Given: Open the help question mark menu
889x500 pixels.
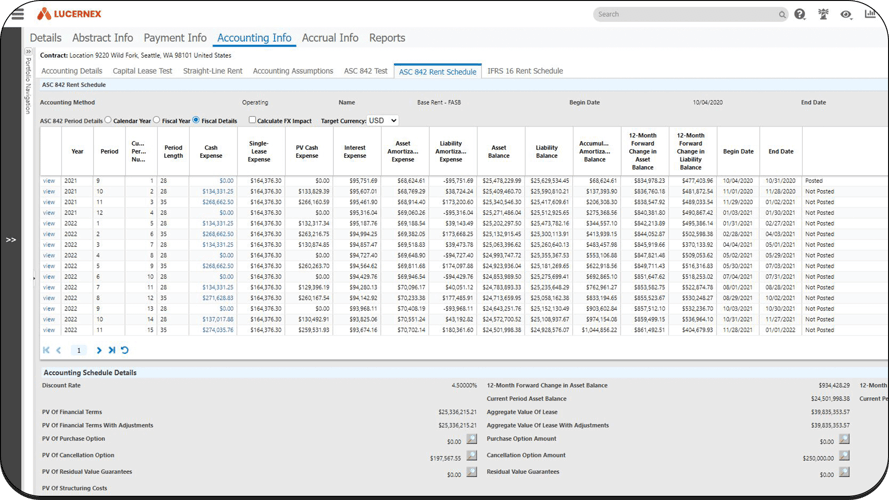Looking at the screenshot, I should [x=799, y=14].
